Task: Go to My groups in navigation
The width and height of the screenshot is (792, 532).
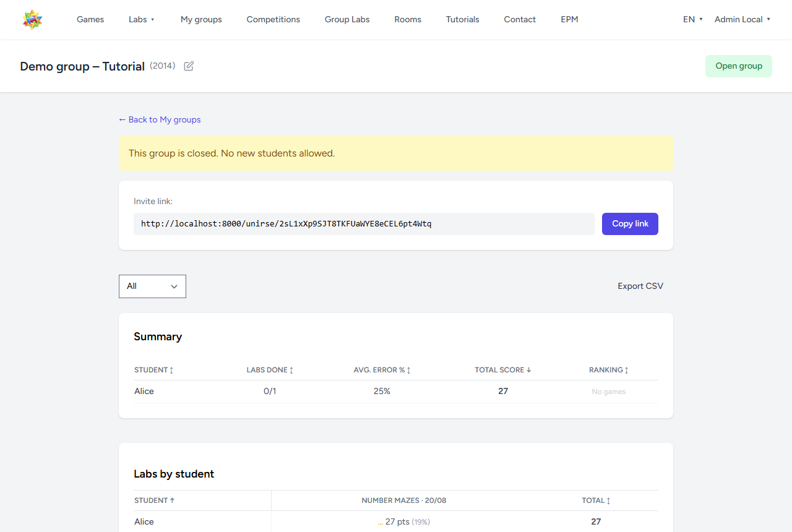Action: 201,20
